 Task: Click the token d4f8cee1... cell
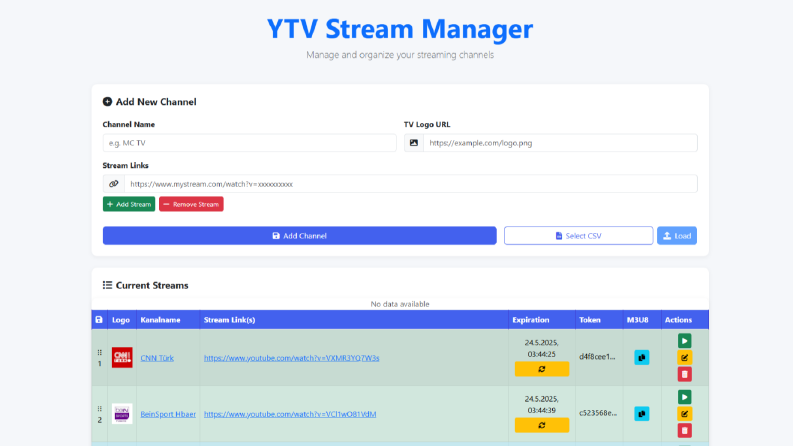coord(597,356)
